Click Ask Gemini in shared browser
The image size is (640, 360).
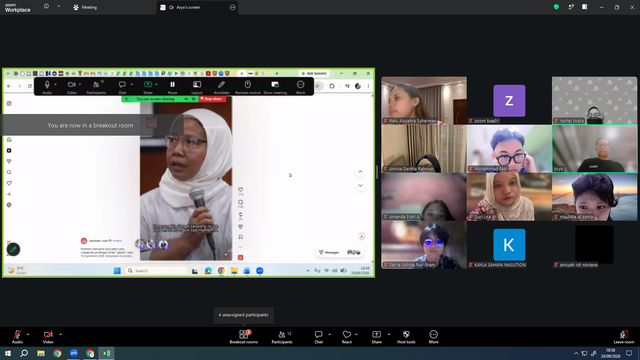click(314, 73)
